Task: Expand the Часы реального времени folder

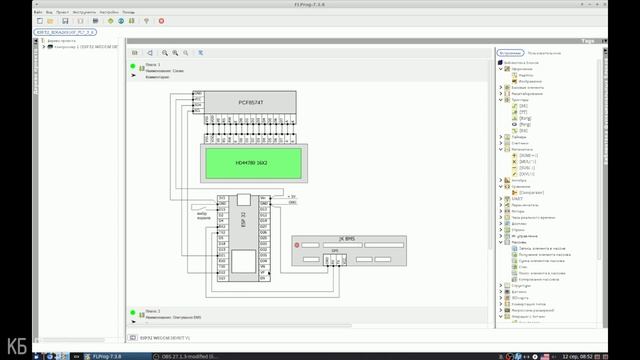Action: [x=501, y=217]
